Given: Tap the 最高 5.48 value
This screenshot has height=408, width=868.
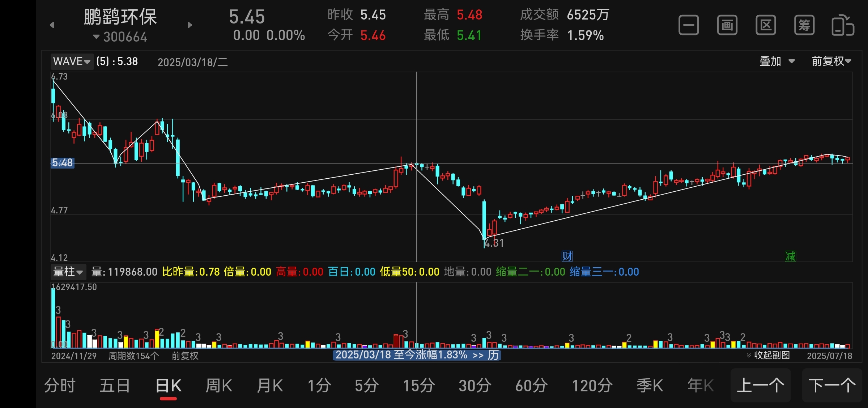Looking at the screenshot, I should (453, 15).
